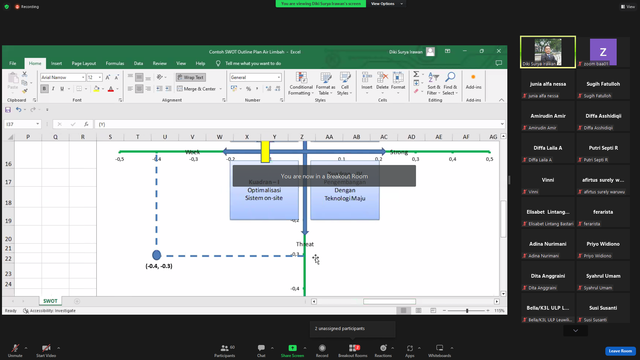
Task: Click the red Font Color swatch
Action: pyautogui.click(x=111, y=89)
